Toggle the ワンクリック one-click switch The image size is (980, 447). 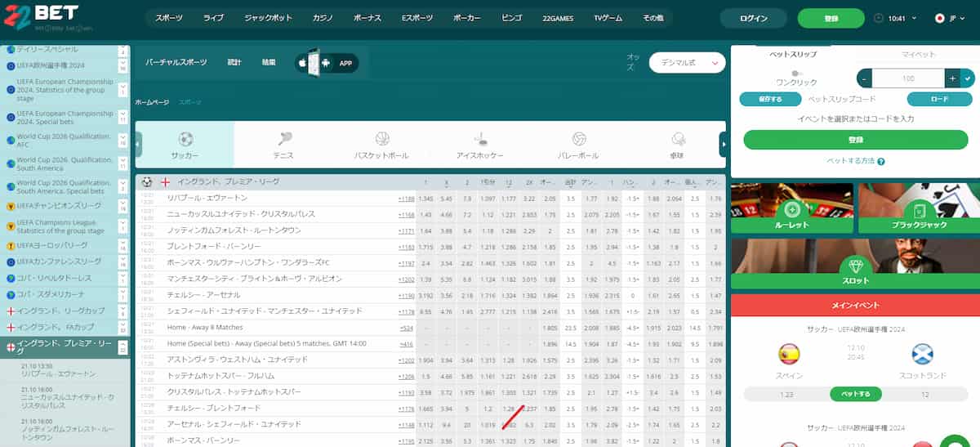click(x=796, y=74)
